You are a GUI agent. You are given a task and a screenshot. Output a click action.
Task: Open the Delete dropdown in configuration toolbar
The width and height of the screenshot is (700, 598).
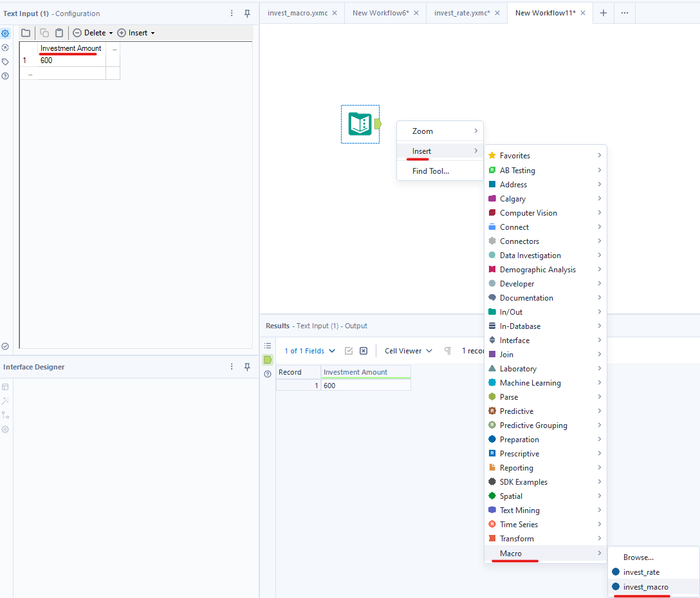coord(93,33)
